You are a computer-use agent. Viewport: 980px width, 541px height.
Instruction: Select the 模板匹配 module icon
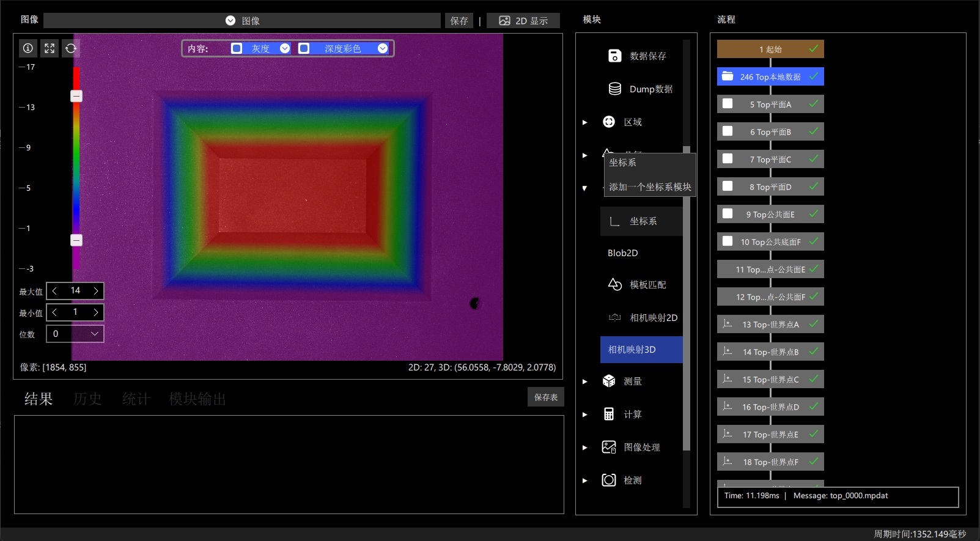[x=615, y=284]
